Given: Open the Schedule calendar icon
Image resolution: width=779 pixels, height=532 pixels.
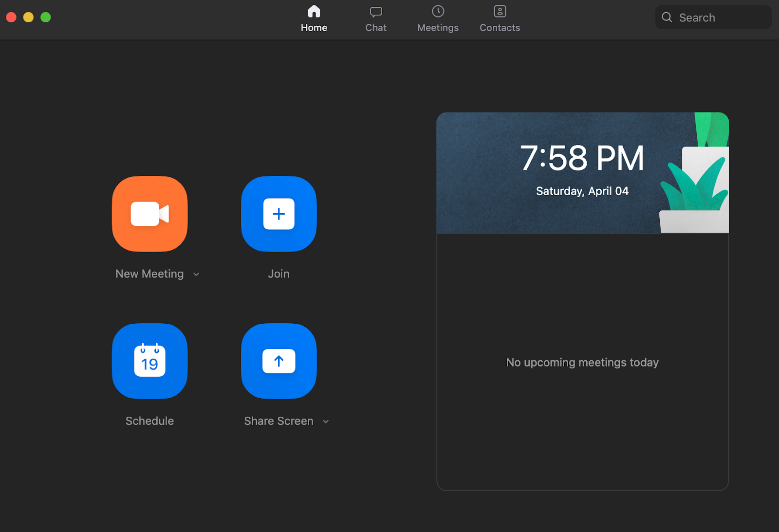Looking at the screenshot, I should point(149,361).
